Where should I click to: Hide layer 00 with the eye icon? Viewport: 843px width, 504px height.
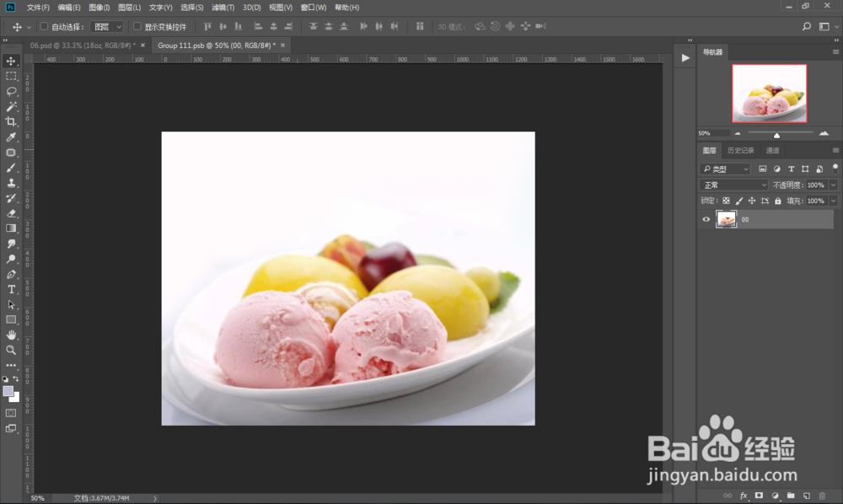[706, 219]
